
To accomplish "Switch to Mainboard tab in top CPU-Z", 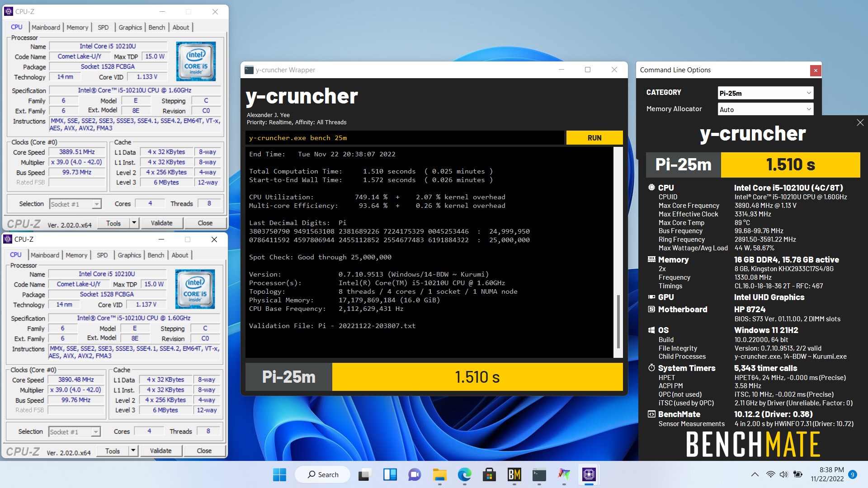I will pyautogui.click(x=46, y=27).
